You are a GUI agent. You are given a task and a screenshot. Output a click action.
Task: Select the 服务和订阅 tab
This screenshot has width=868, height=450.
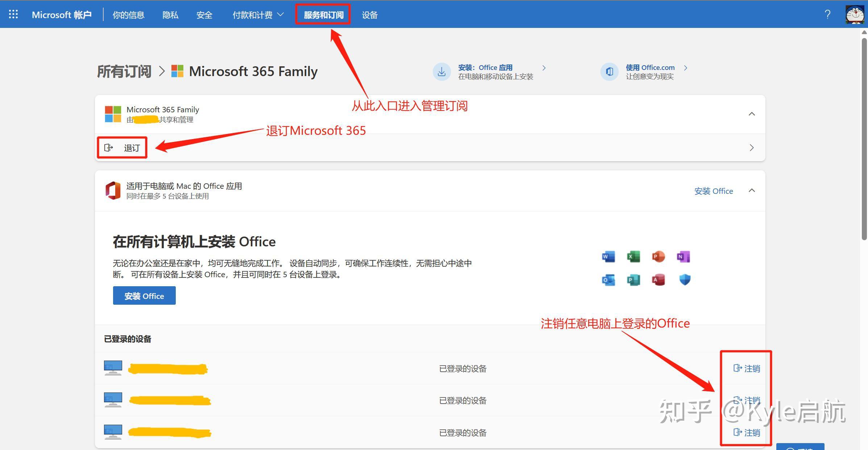[x=324, y=15]
